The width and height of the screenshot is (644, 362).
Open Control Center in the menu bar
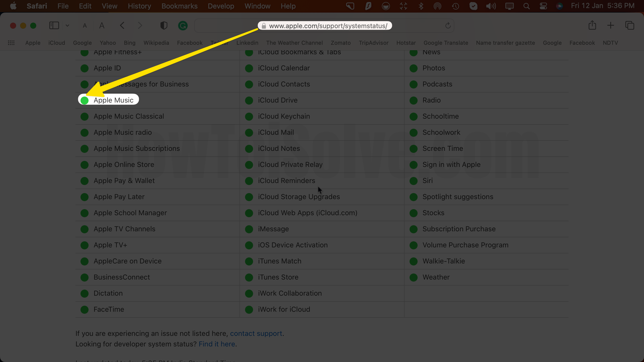[543, 6]
